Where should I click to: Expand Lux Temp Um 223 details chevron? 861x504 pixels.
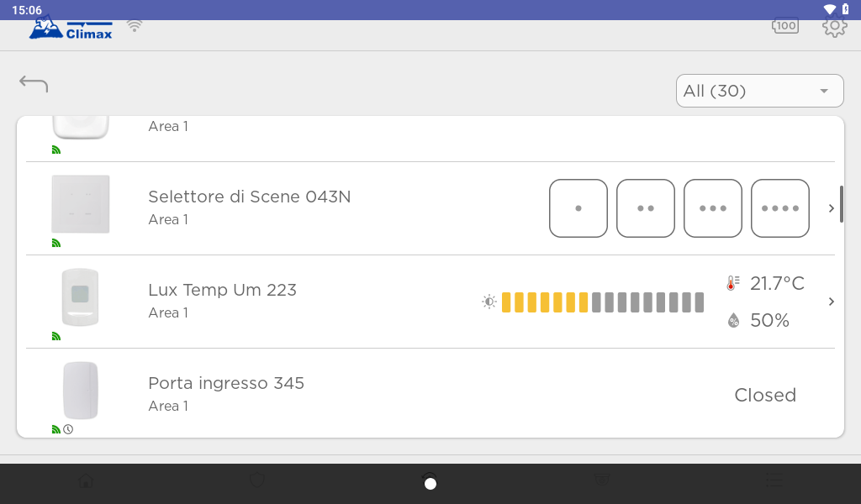pos(832,302)
